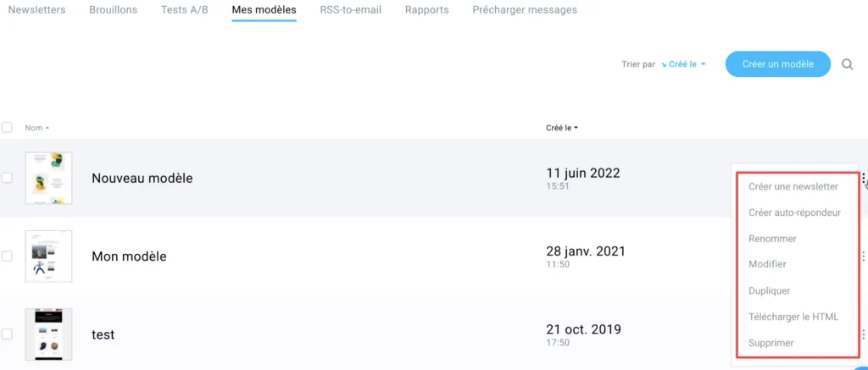Click three-dot menu for Nouveau modèle
The height and width of the screenshot is (370, 868).
(x=863, y=178)
